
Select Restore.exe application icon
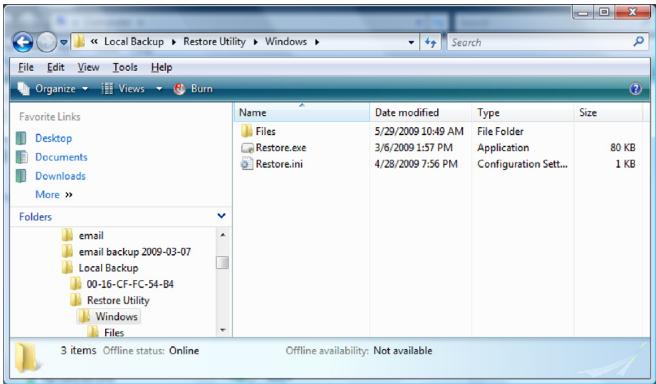click(x=247, y=148)
